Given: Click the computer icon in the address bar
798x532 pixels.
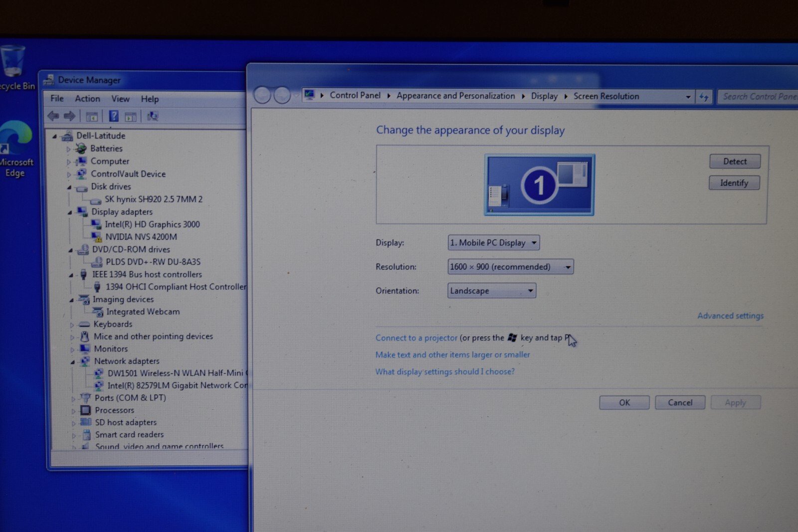Looking at the screenshot, I should tap(309, 95).
